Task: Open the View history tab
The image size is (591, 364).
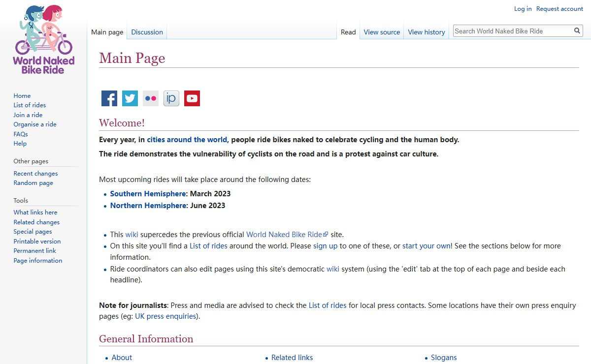Action: click(427, 32)
